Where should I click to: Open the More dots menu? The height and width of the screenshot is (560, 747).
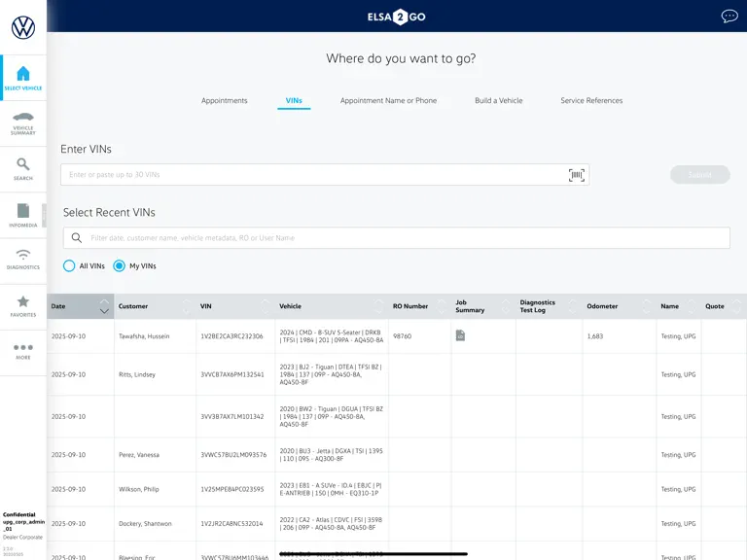point(23,348)
